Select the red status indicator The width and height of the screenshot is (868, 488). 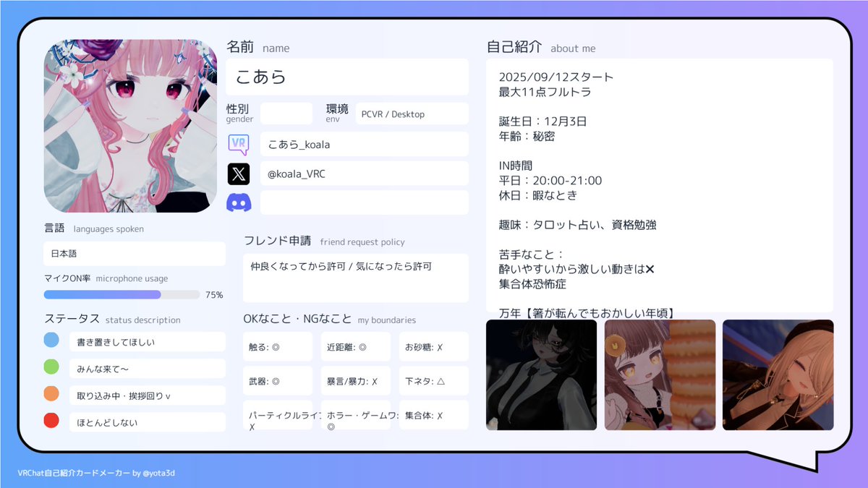point(51,419)
